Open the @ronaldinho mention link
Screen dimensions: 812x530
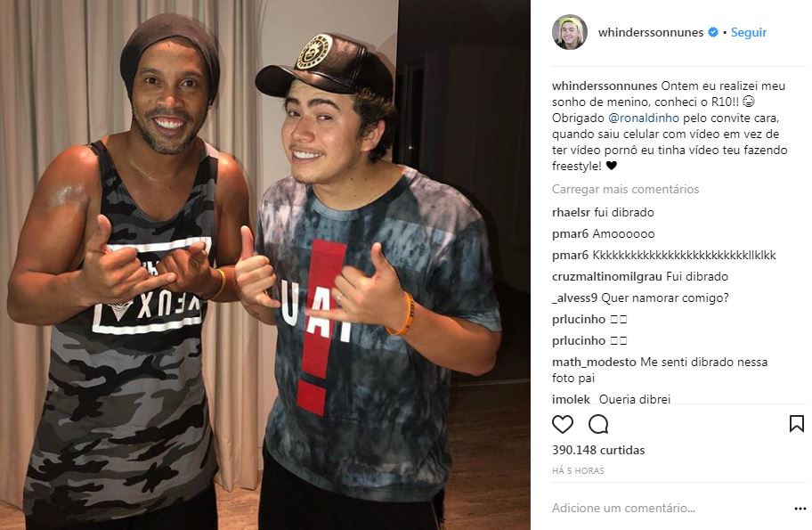point(643,118)
